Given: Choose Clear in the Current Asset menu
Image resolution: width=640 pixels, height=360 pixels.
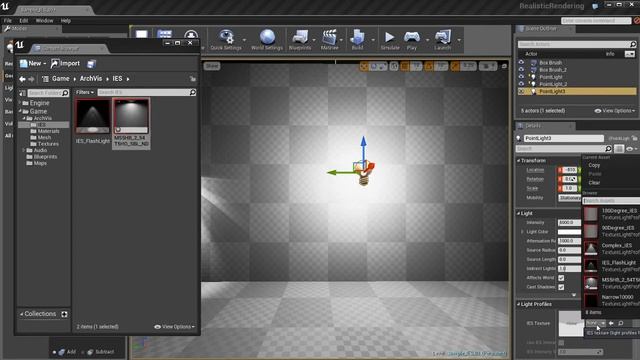Looking at the screenshot, I should (x=594, y=182).
